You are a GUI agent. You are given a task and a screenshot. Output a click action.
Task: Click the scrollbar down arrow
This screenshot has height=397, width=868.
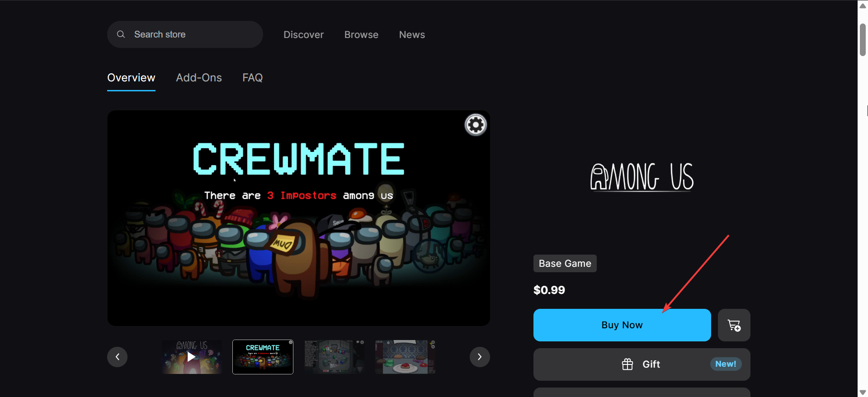coord(863,392)
